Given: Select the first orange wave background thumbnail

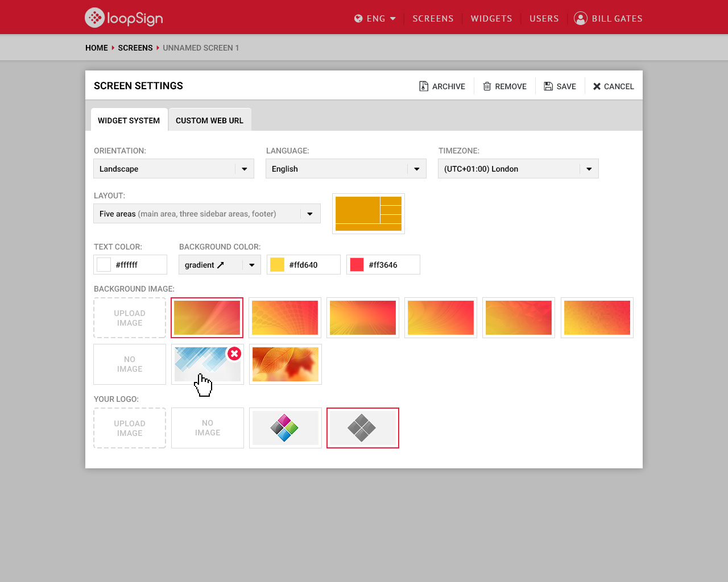Looking at the screenshot, I should (x=207, y=318).
